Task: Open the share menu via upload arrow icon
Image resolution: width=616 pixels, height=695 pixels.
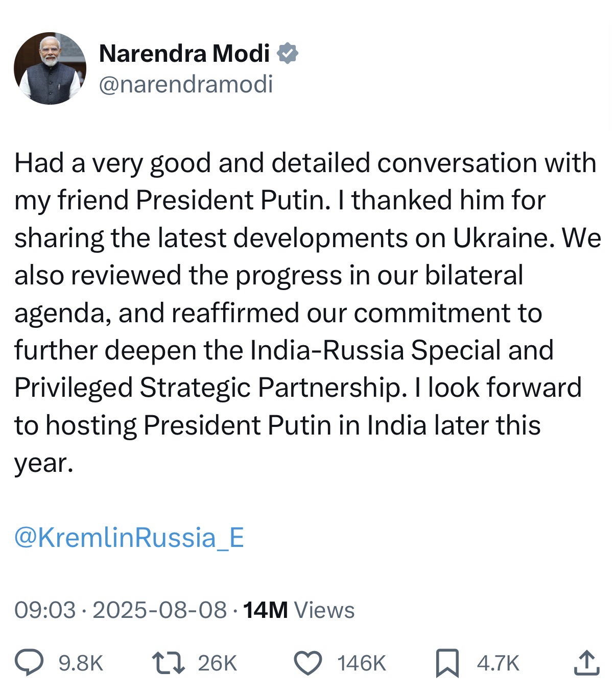Action: [586, 662]
